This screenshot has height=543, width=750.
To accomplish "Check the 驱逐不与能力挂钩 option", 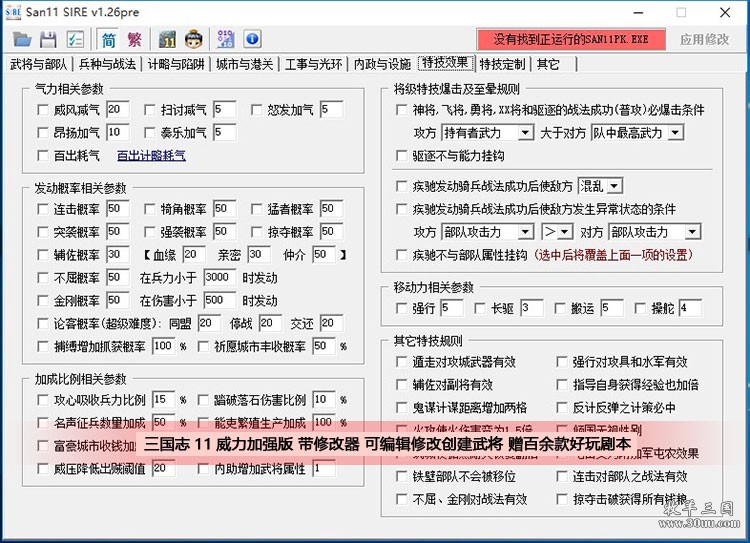I will coord(402,156).
